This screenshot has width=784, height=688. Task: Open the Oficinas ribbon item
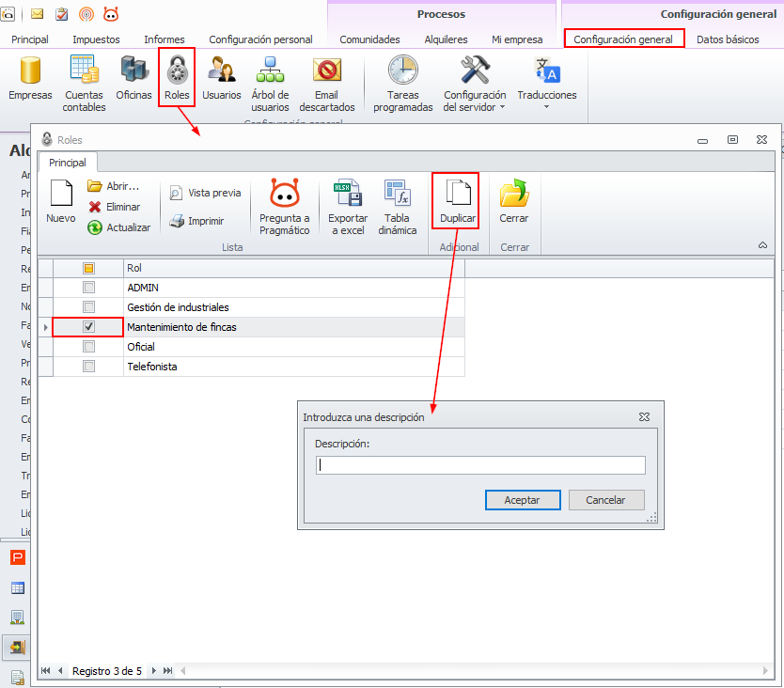(x=134, y=77)
